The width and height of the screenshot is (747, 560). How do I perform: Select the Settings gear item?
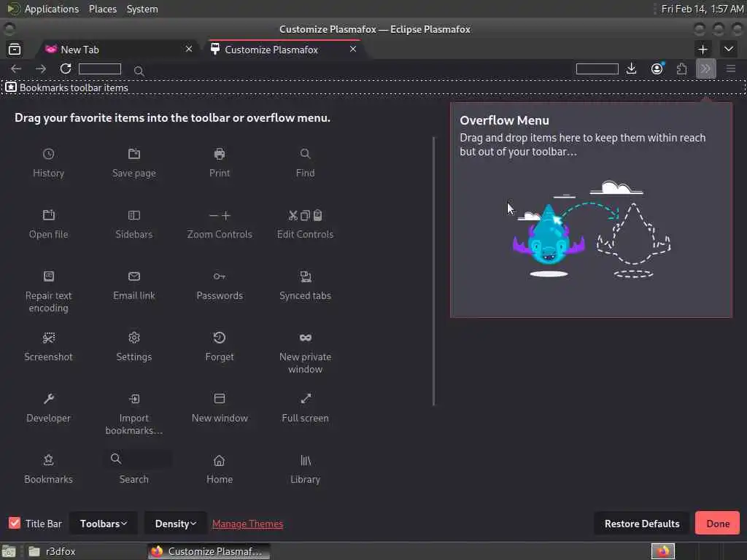click(134, 346)
